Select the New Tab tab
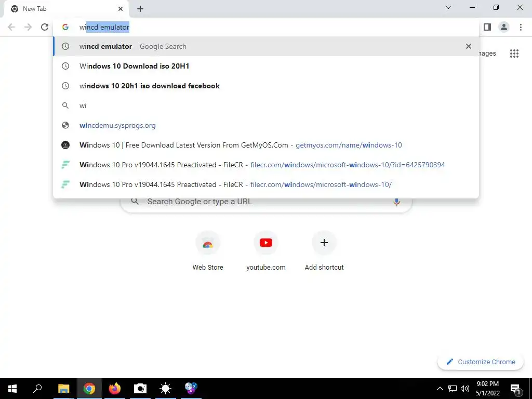The width and height of the screenshot is (532, 399). 66,9
